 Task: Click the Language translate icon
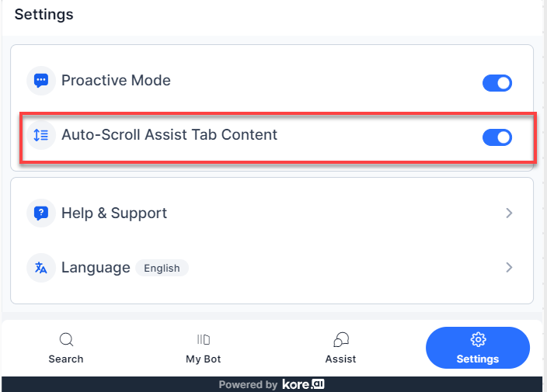click(x=41, y=268)
